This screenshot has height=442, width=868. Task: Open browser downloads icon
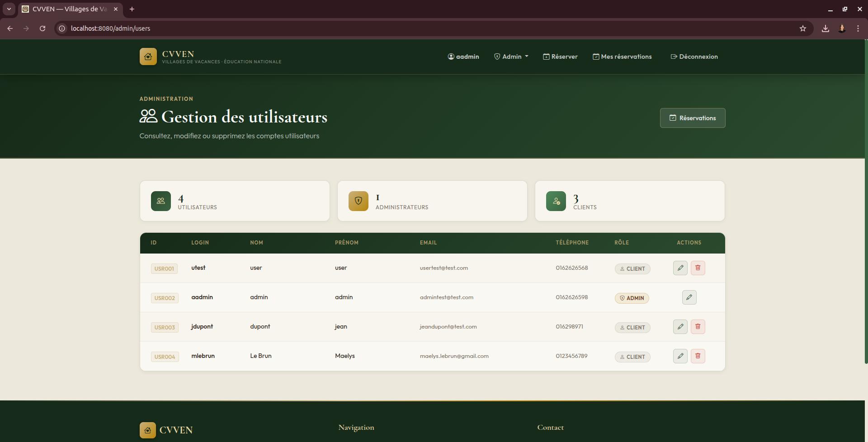click(825, 28)
